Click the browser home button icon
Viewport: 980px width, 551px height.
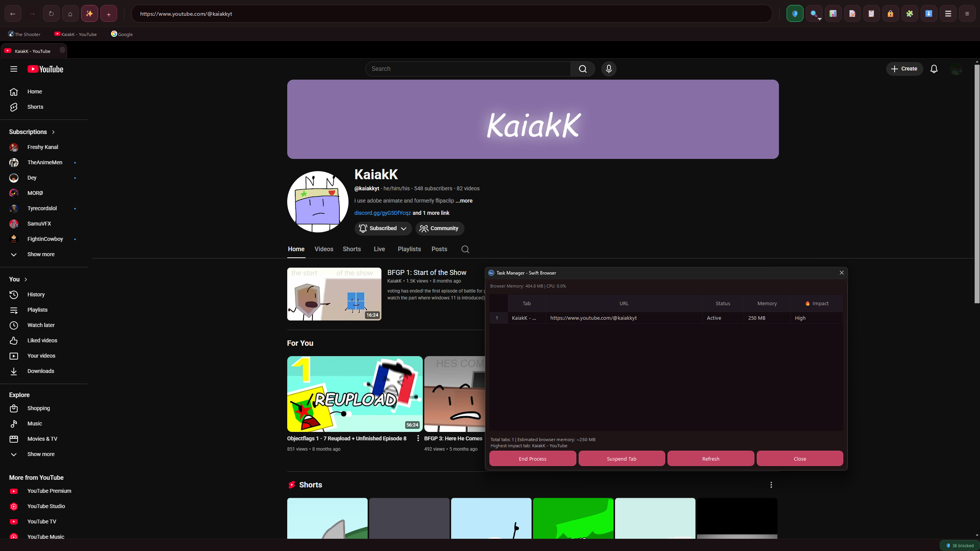tap(70, 14)
